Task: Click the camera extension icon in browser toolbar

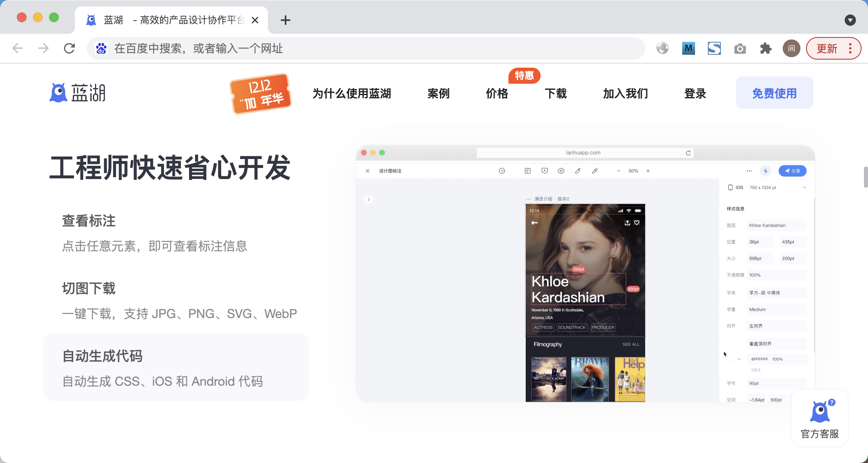Action: 740,48
